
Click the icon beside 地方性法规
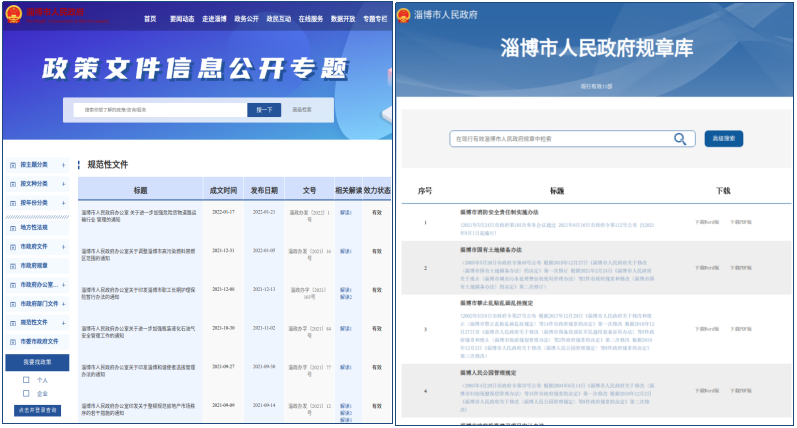[11, 227]
